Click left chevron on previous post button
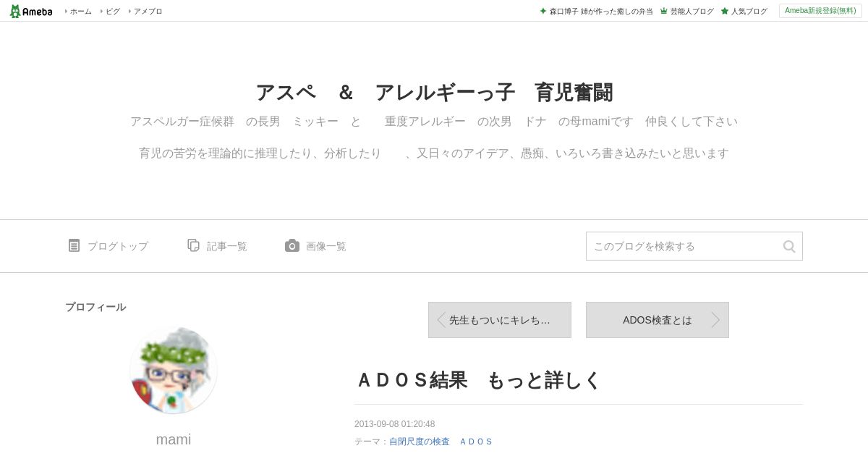This screenshot has width=868, height=456. click(x=441, y=320)
